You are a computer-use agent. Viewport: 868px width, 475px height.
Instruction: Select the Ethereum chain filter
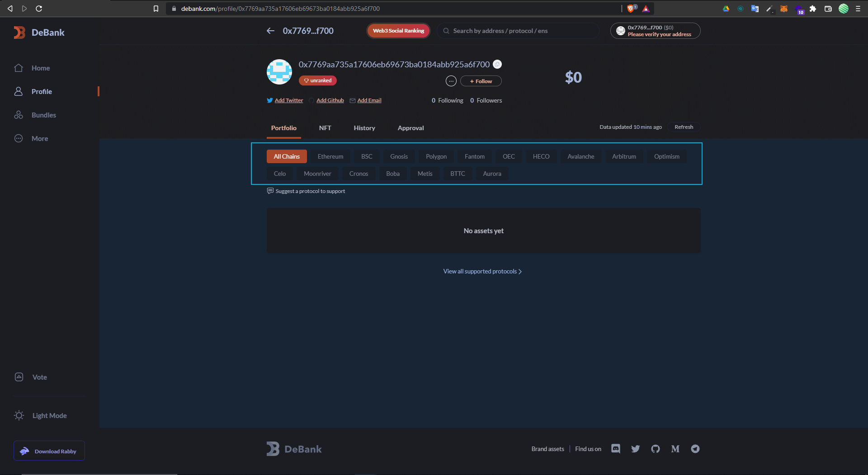(x=330, y=156)
